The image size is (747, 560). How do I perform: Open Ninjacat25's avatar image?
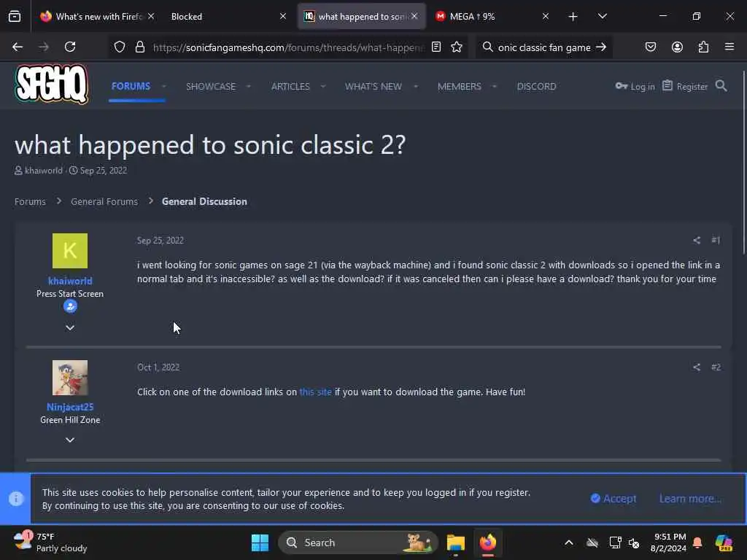(70, 378)
